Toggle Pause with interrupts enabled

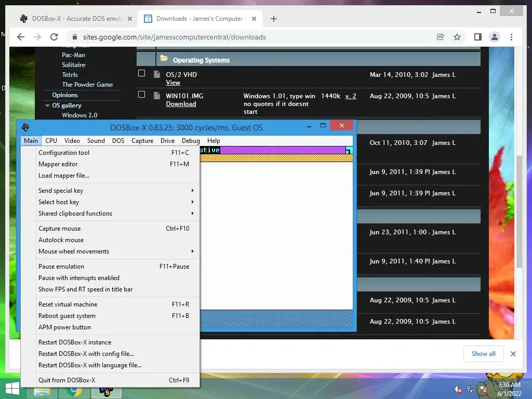click(118, 278)
